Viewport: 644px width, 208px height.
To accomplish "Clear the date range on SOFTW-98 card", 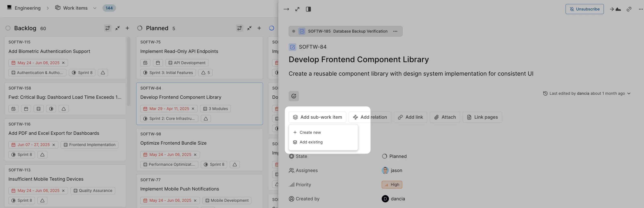I will pos(195,154).
